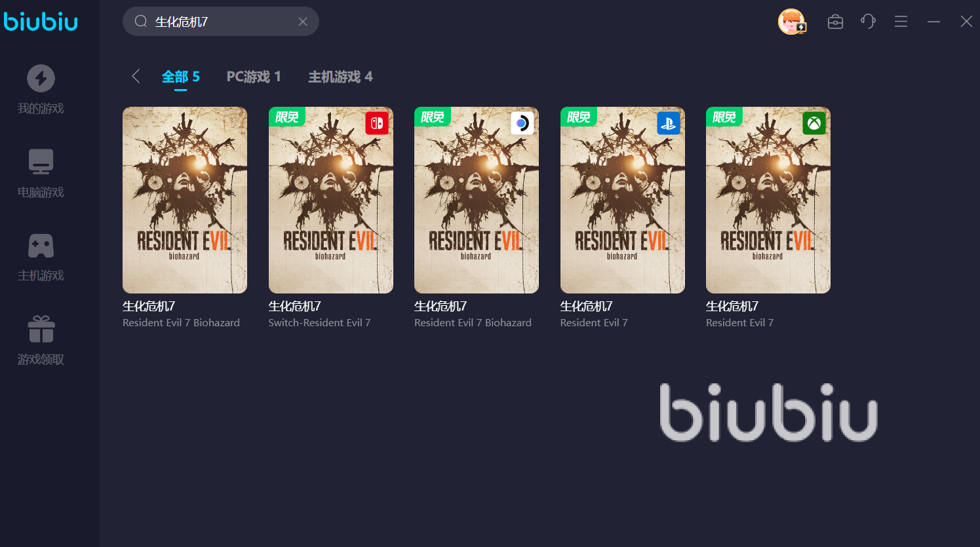This screenshot has width=980, height=547.
Task: Click first card's Resident Evil 7 Biohazard subtitle
Action: click(182, 322)
